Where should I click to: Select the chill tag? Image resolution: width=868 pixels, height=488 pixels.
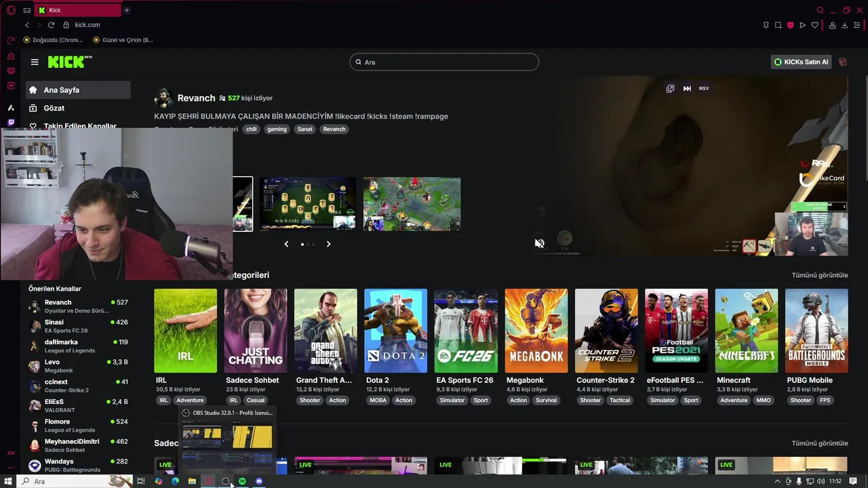(x=251, y=129)
